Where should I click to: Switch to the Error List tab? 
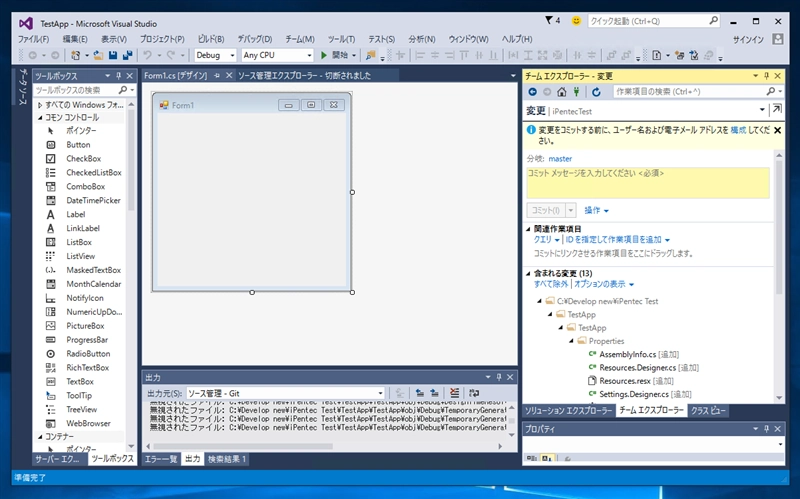tap(161, 459)
